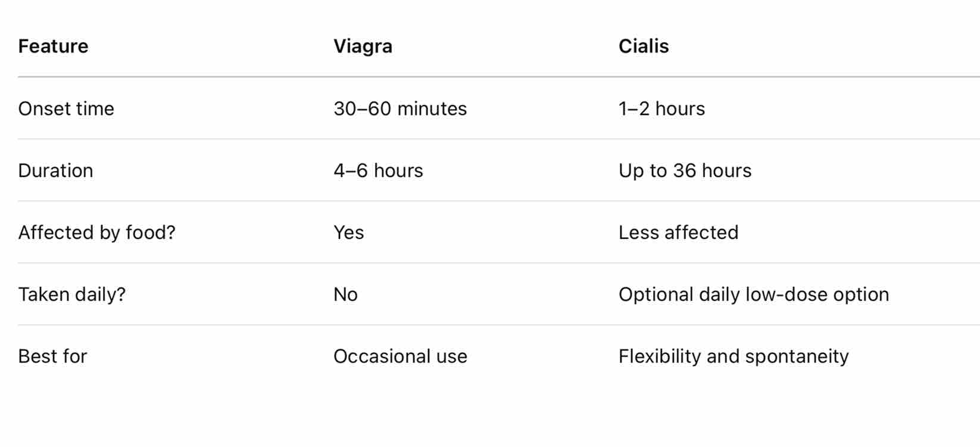Click the No cell under Viagra

pos(345,294)
